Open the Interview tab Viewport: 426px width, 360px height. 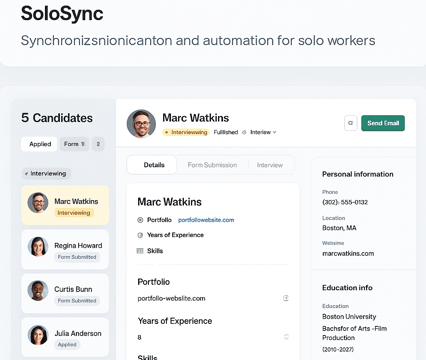click(270, 165)
